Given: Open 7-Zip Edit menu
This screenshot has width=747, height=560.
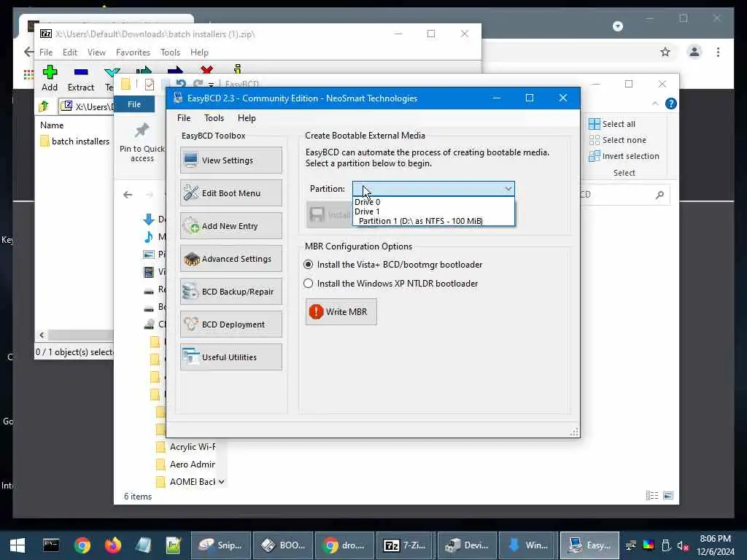Looking at the screenshot, I should click(69, 52).
